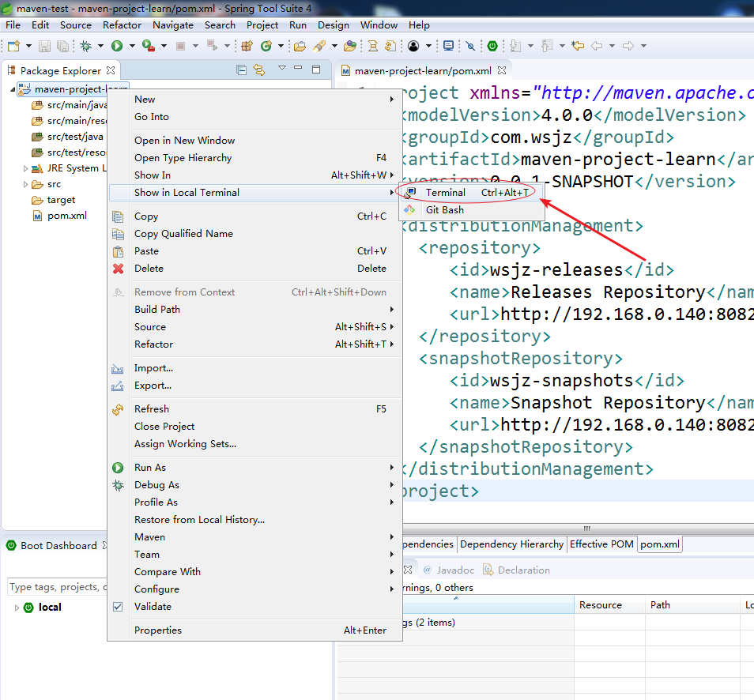This screenshot has height=700, width=754.
Task: Select Git Bash in the submenu
Action: tap(472, 210)
